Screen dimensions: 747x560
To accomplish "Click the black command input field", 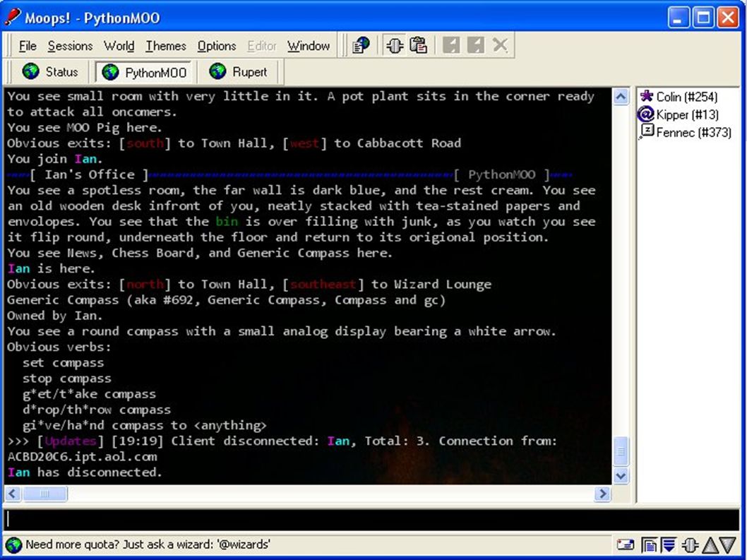I will (371, 520).
